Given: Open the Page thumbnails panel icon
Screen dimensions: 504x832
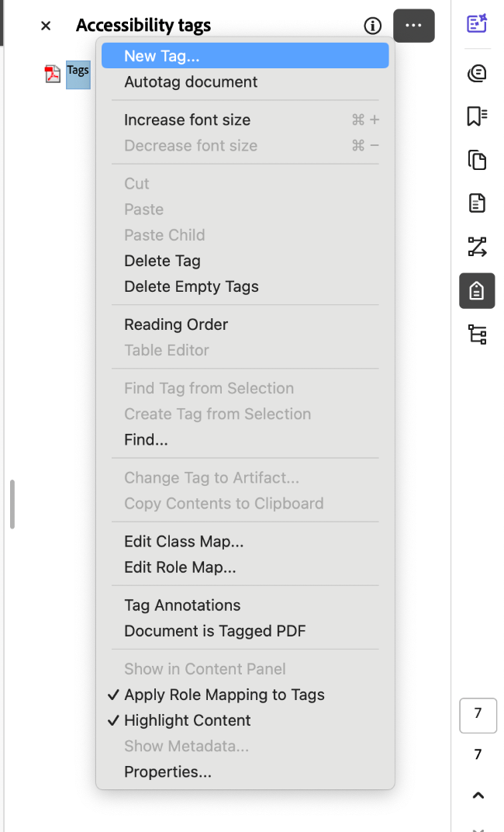Looking at the screenshot, I should tap(476, 159).
